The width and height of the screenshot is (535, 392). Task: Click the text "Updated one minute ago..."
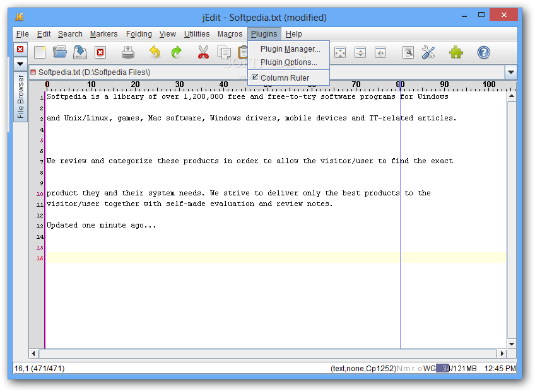(x=102, y=226)
